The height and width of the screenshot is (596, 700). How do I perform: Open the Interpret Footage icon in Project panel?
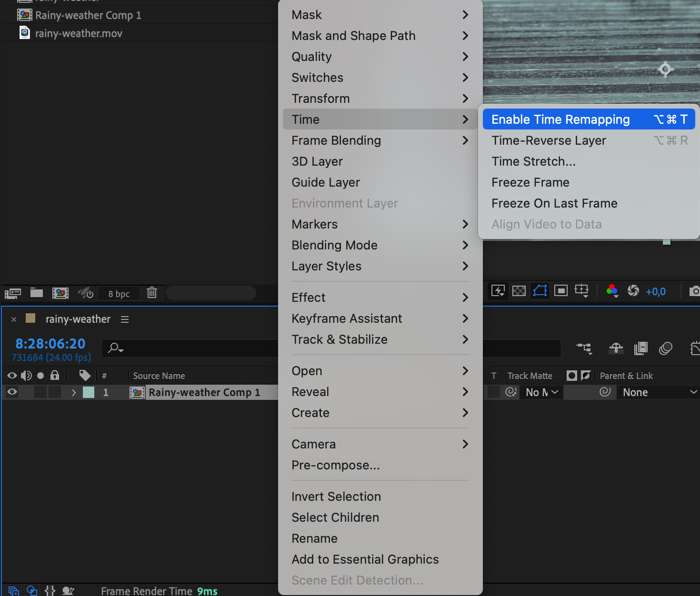coord(13,293)
